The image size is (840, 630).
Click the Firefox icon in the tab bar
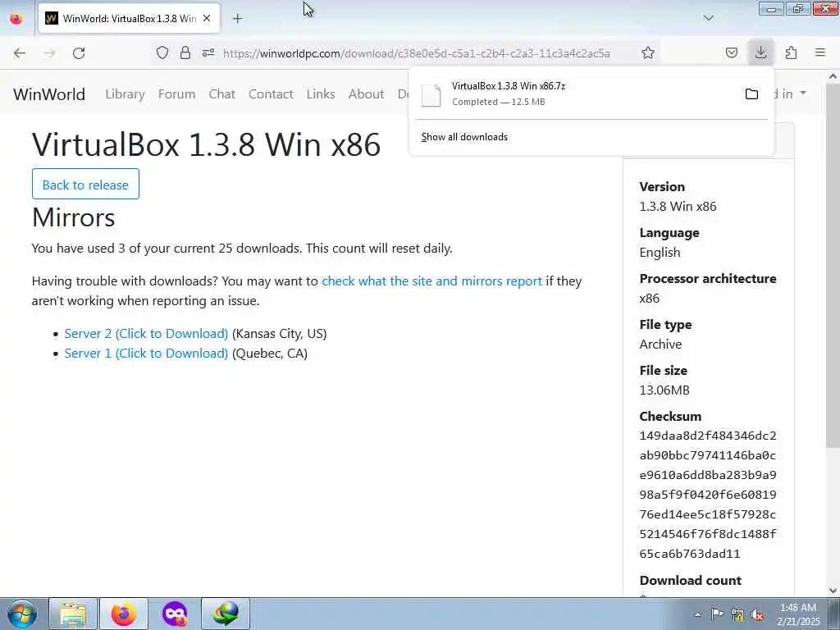pyautogui.click(x=16, y=18)
